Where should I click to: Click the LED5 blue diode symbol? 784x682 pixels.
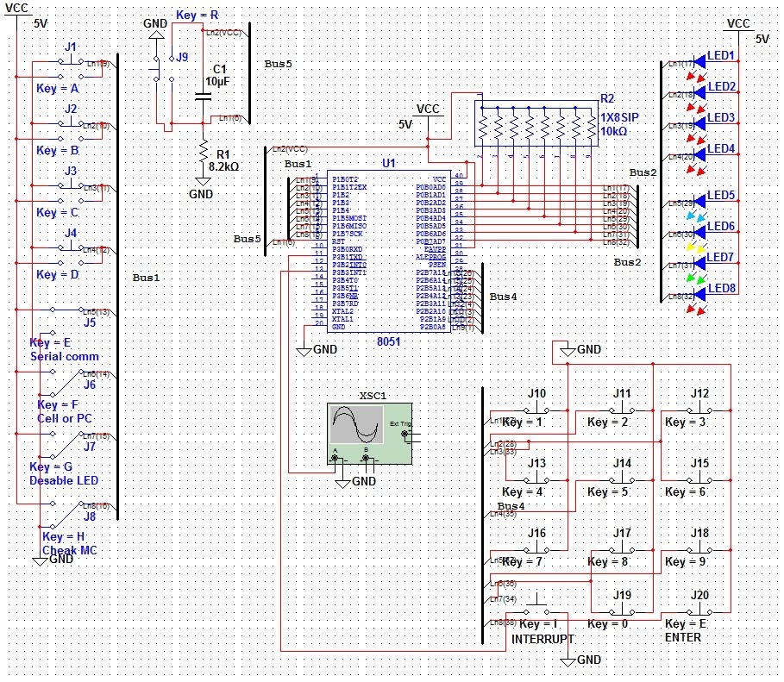[701, 201]
